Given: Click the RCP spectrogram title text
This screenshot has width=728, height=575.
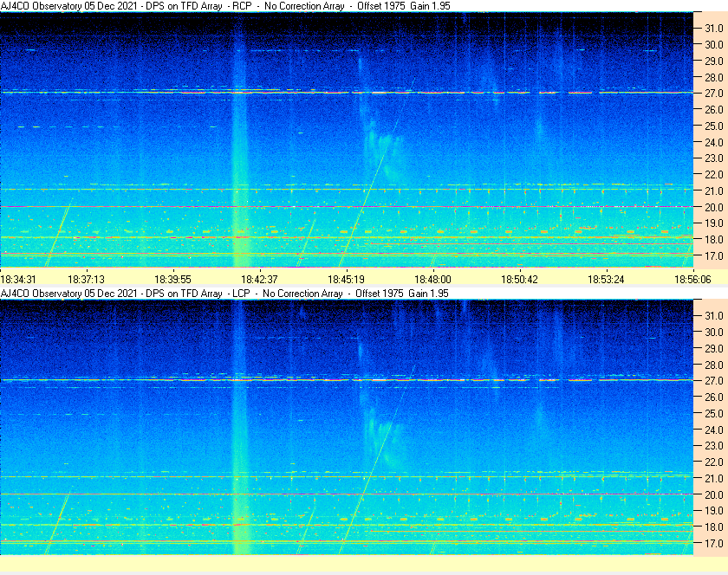Looking at the screenshot, I should 225,6.
